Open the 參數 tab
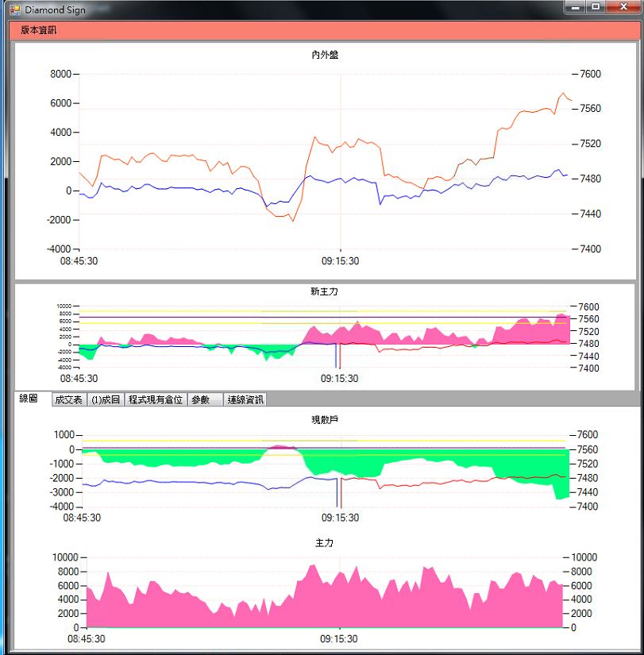The image size is (644, 655). click(205, 400)
